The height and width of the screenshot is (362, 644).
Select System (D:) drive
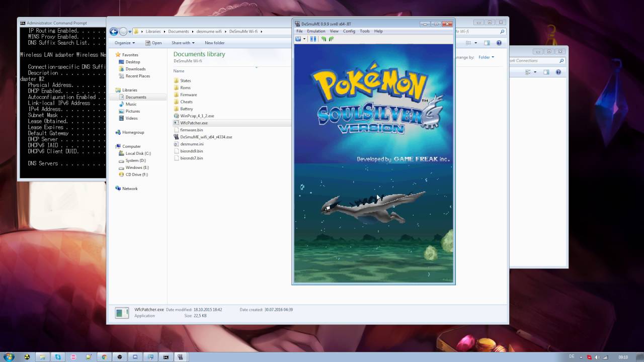click(x=135, y=160)
